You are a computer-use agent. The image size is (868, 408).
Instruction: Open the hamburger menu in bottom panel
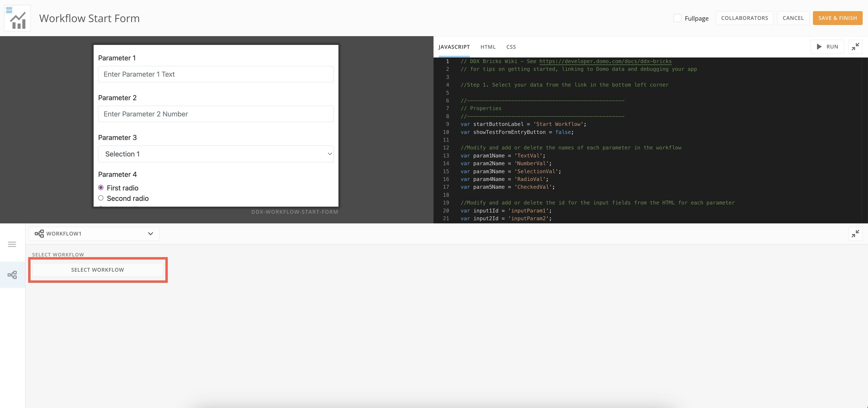point(12,244)
